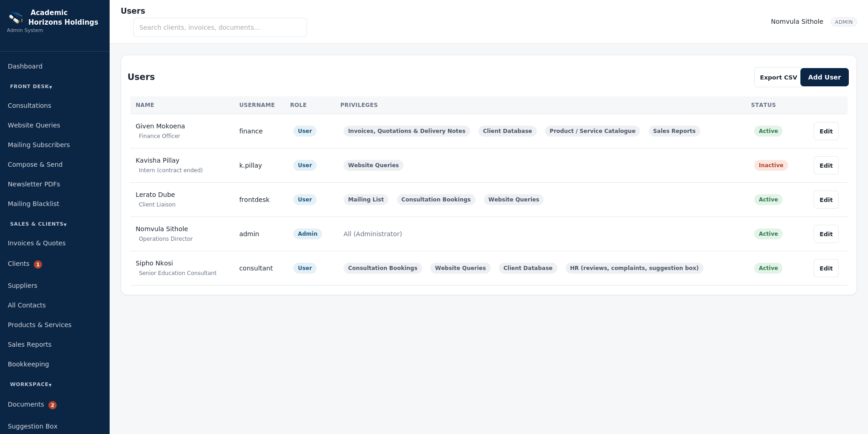
Task: Click the username k.pillay
Action: pyautogui.click(x=250, y=165)
